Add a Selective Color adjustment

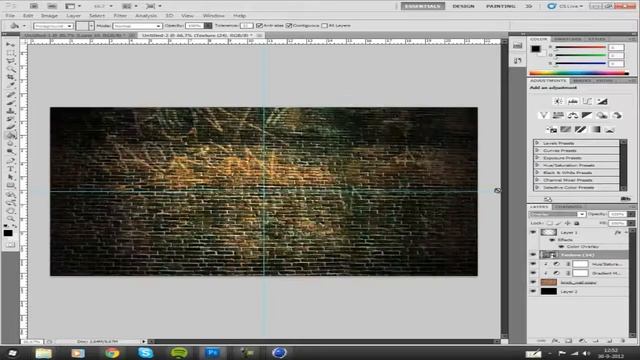[x=610, y=130]
